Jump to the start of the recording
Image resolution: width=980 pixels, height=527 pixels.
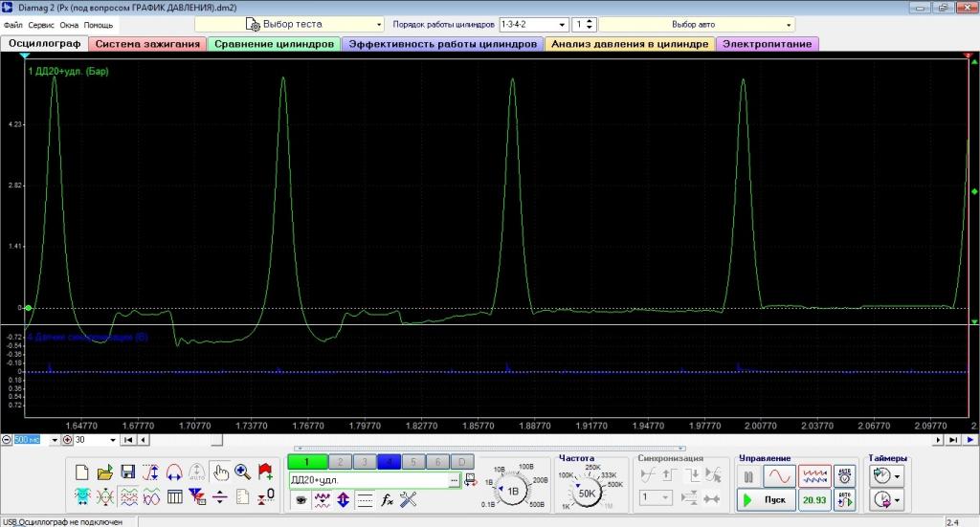coord(128,440)
